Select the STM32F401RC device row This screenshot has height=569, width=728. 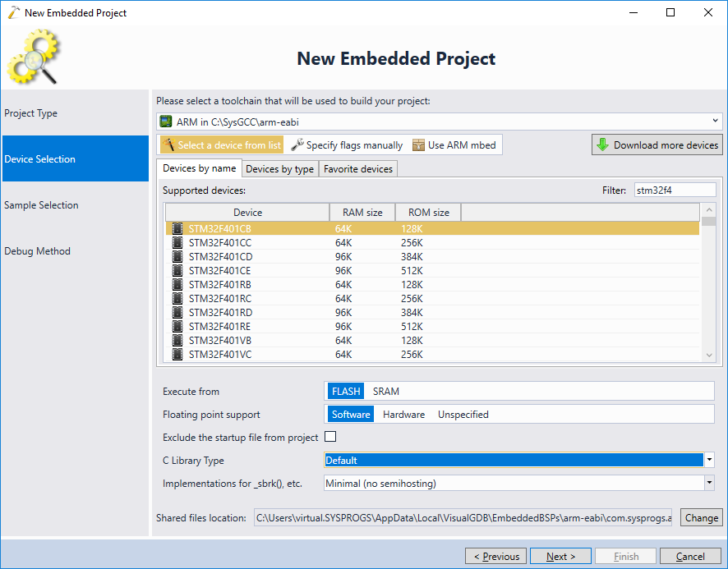pos(432,298)
